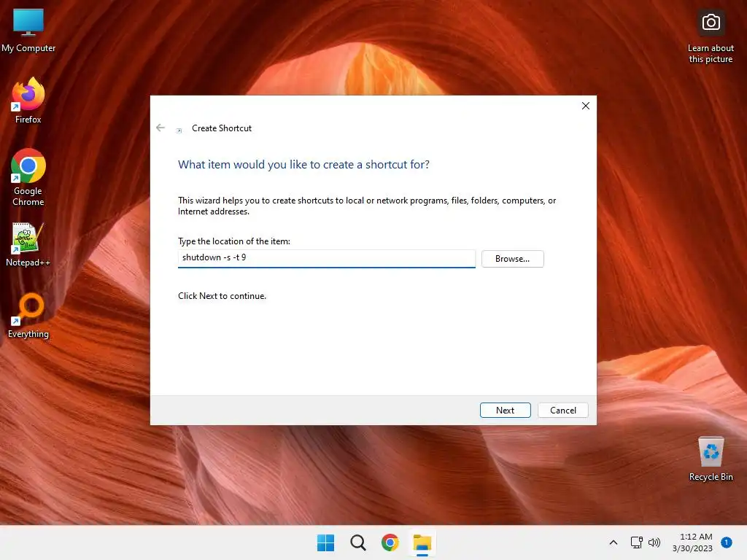Launch Chrome from the taskbar
The height and width of the screenshot is (560, 747).
pyautogui.click(x=390, y=542)
